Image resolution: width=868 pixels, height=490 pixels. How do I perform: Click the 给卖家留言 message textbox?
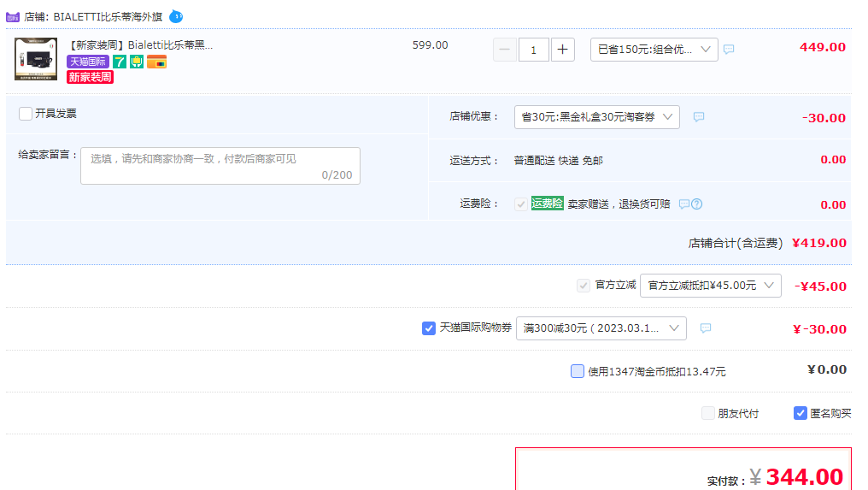[220, 166]
